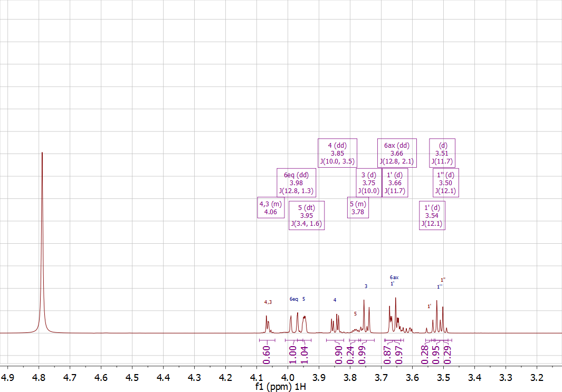Click the 3 (d) 3.75 multiplet box
This screenshot has width=562, height=392.
(368, 183)
